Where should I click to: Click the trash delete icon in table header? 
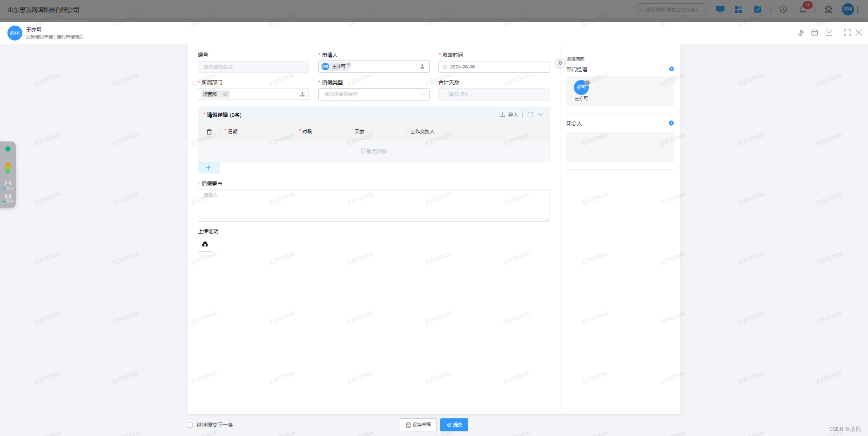(x=209, y=132)
